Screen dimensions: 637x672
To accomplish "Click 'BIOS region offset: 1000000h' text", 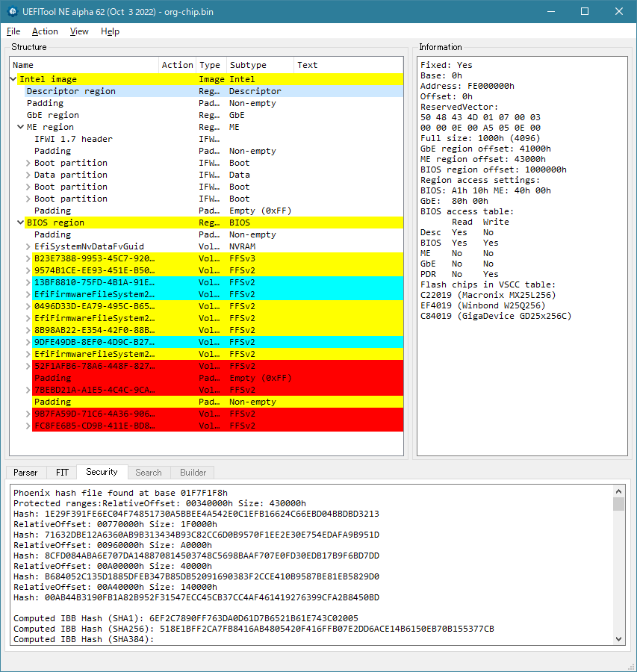I will [494, 169].
